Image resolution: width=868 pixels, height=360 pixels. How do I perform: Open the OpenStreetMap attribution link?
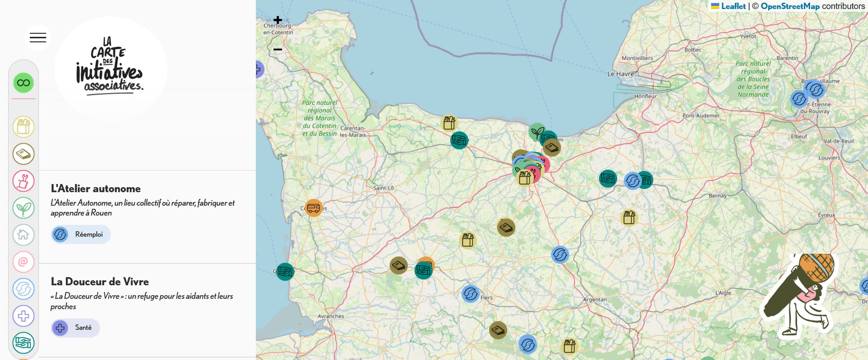(x=790, y=6)
